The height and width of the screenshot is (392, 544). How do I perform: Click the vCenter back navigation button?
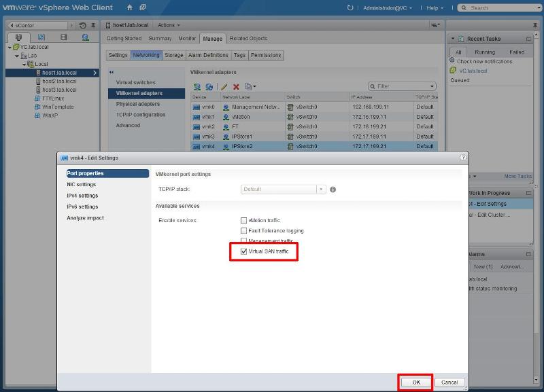(38, 25)
